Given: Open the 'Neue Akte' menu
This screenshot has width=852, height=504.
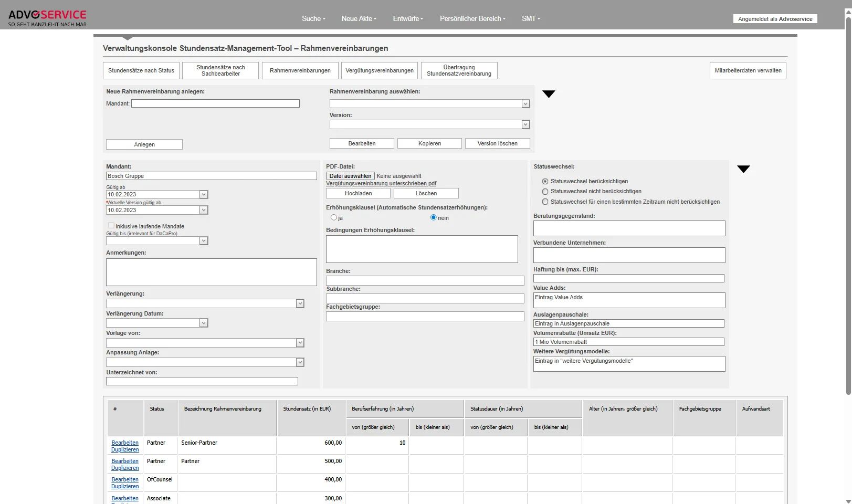Looking at the screenshot, I should (x=359, y=18).
